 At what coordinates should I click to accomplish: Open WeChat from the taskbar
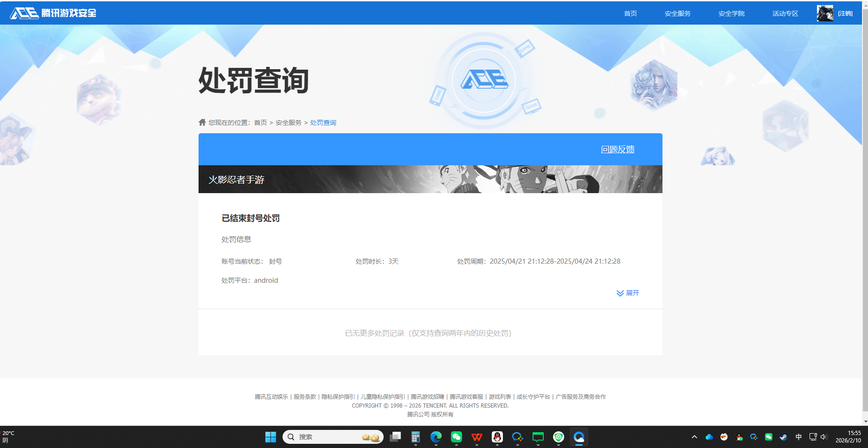tap(457, 437)
